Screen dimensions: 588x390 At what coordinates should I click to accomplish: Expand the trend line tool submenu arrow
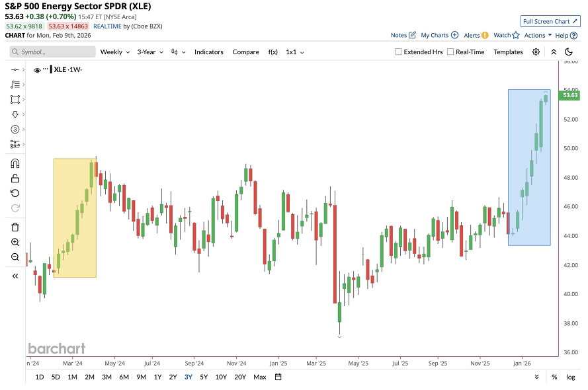[23, 69]
